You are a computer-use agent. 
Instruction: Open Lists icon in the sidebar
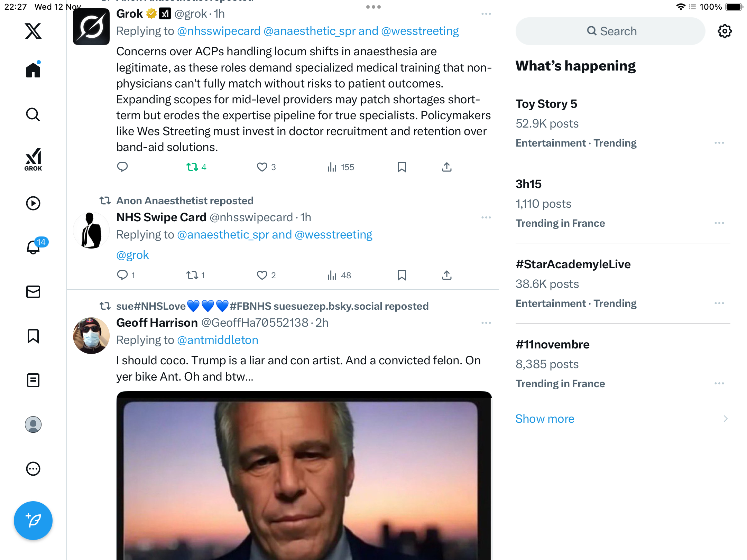[33, 380]
